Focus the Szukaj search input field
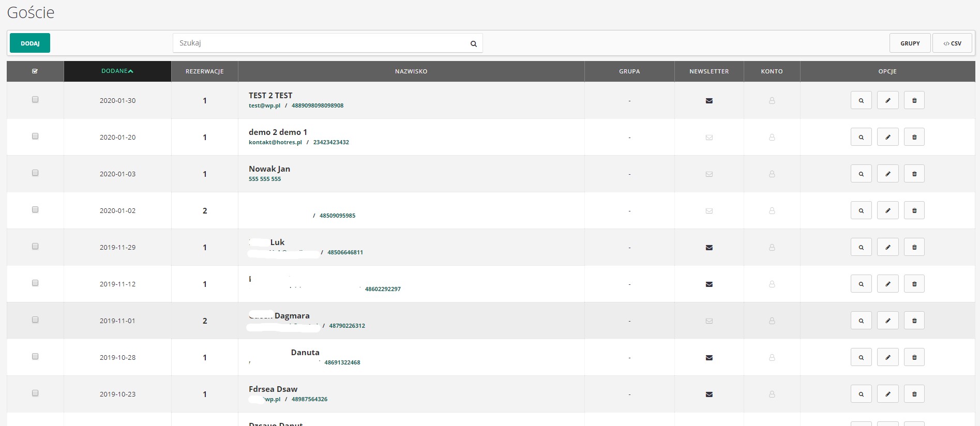 click(x=321, y=43)
